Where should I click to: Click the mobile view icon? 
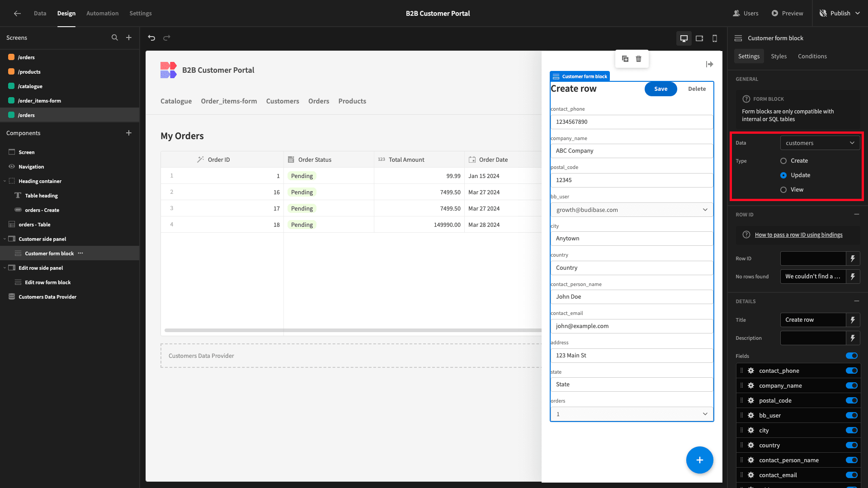715,38
